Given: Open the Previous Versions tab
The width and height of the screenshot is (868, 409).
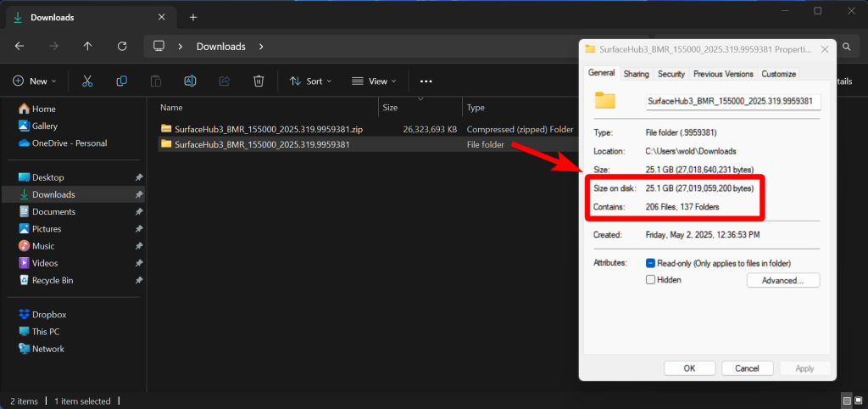Looking at the screenshot, I should pos(723,74).
